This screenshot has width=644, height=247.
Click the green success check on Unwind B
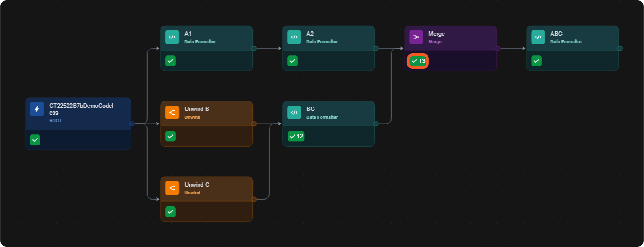(x=170, y=136)
